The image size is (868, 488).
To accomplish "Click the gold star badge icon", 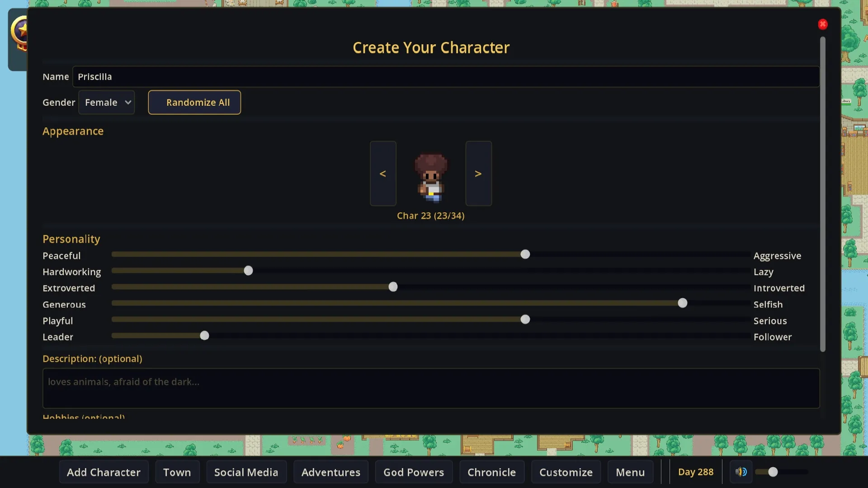I will 20,33.
